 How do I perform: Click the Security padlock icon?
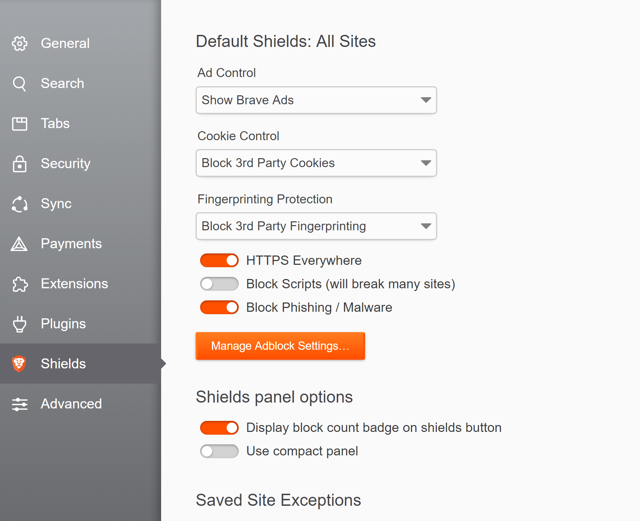[x=19, y=164]
